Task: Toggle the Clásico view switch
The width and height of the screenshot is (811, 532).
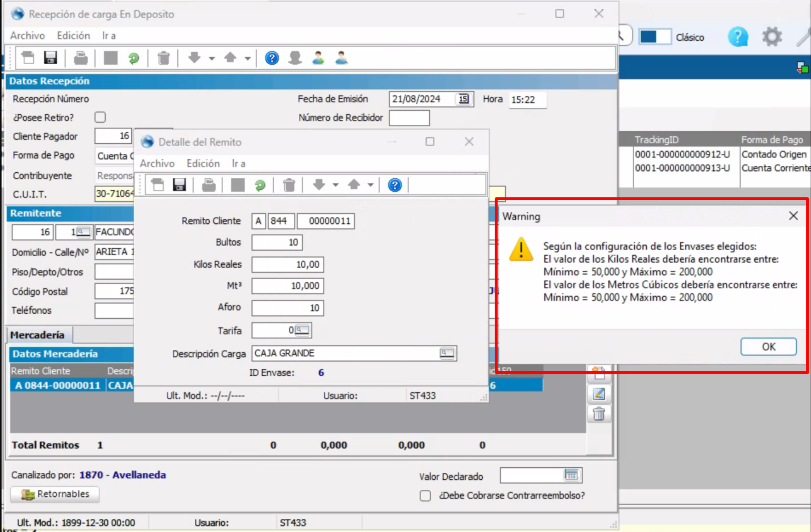Action: (x=654, y=37)
